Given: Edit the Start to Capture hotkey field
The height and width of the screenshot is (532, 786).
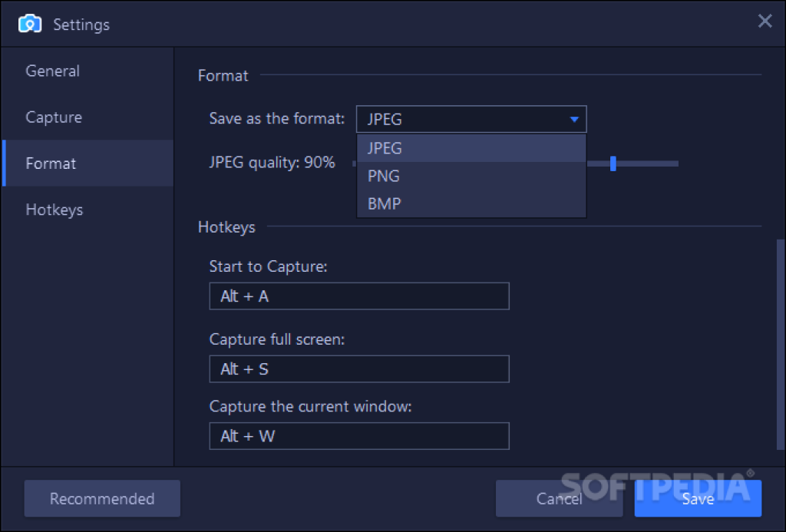Looking at the screenshot, I should click(359, 296).
